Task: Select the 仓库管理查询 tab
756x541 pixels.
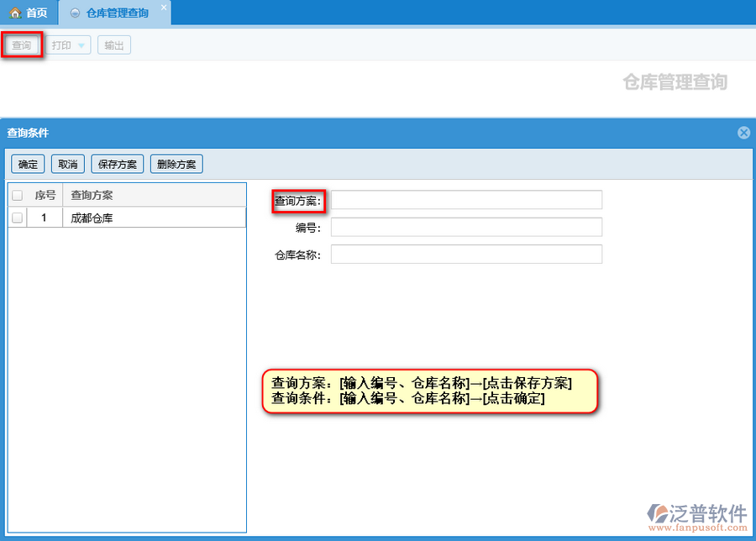Action: 116,13
